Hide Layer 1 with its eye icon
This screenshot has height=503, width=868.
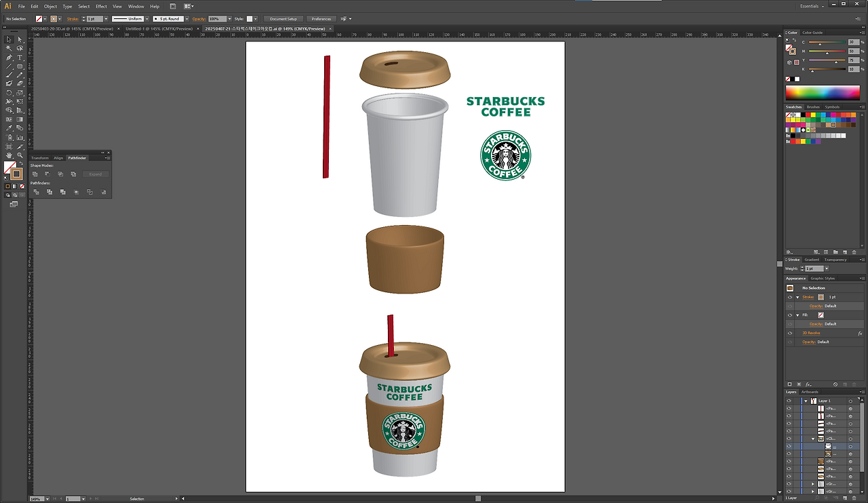pyautogui.click(x=789, y=401)
